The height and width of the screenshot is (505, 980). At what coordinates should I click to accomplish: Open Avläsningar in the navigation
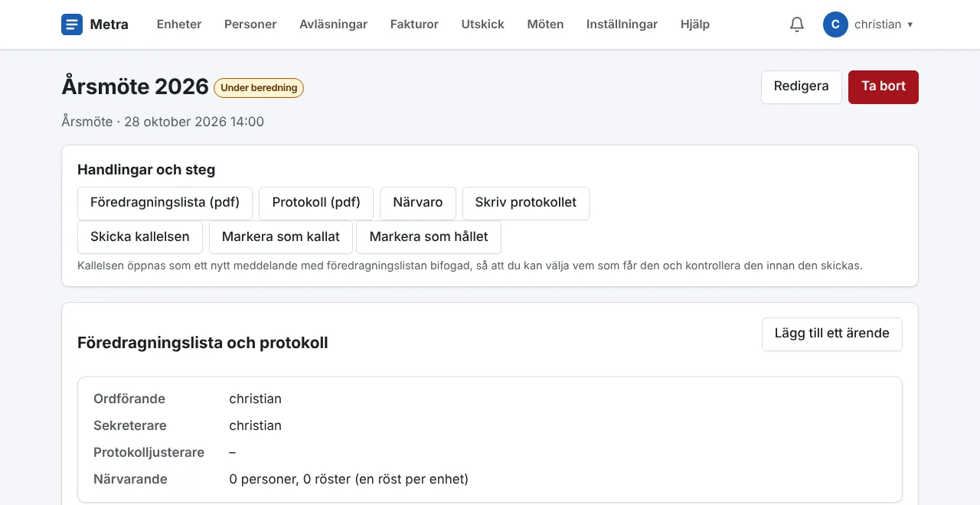(x=333, y=24)
